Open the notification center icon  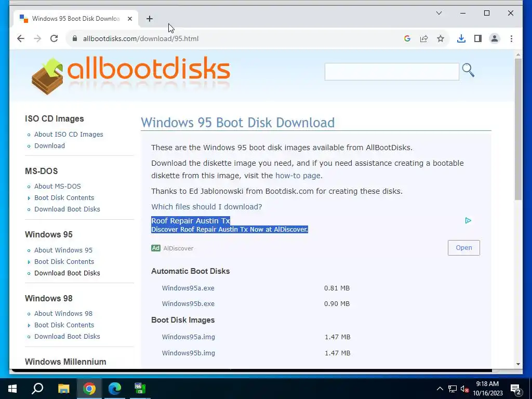[516, 389]
